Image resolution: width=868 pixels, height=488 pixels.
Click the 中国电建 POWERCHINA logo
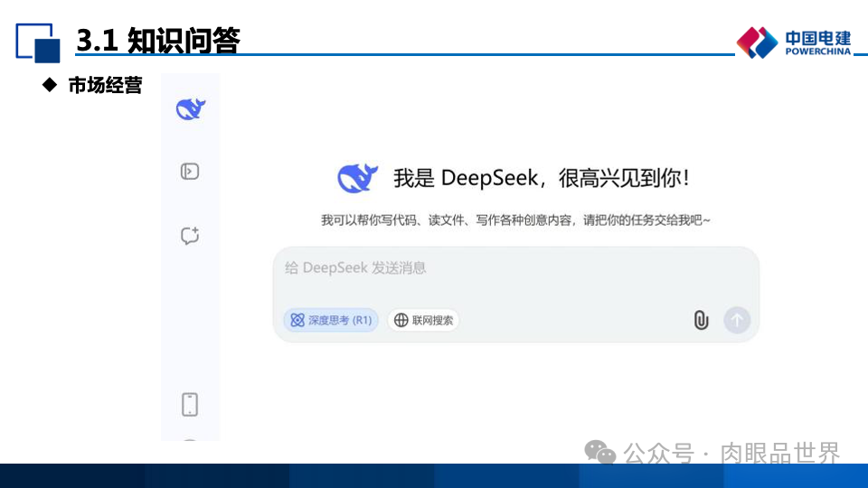(x=794, y=42)
